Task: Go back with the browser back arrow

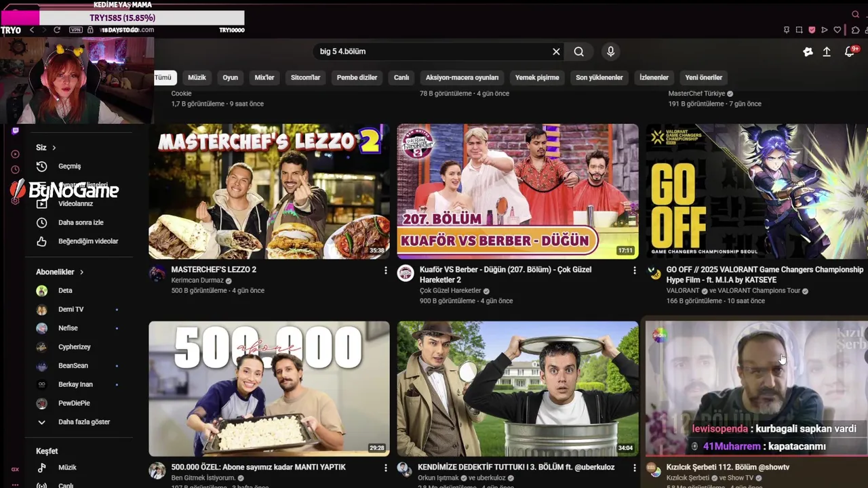Action: (x=31, y=30)
